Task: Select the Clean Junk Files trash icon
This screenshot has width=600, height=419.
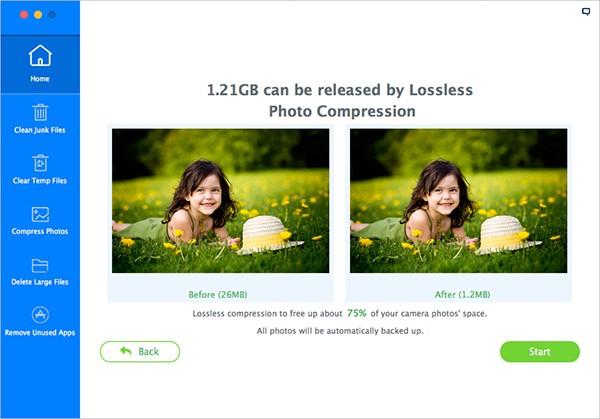Action: (x=40, y=112)
